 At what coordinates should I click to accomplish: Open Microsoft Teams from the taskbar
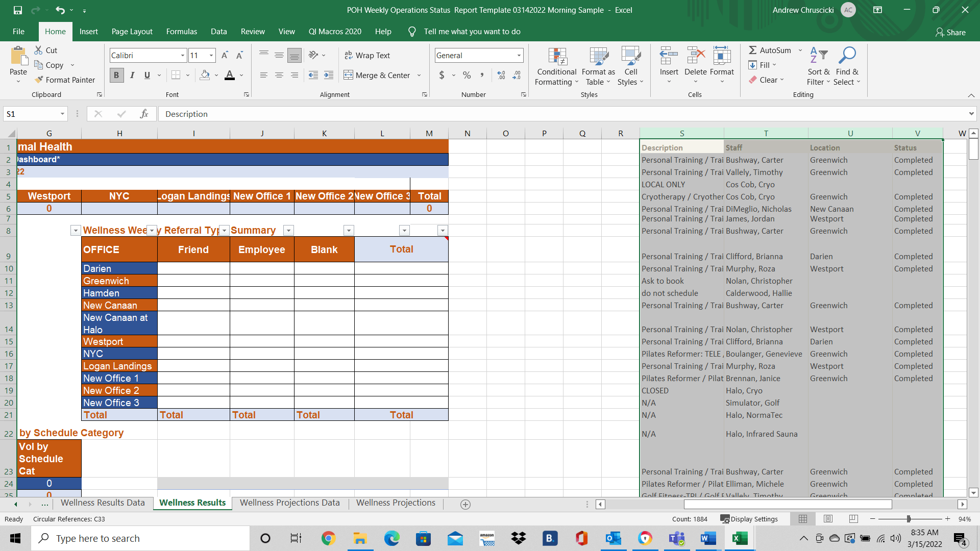pos(677,538)
